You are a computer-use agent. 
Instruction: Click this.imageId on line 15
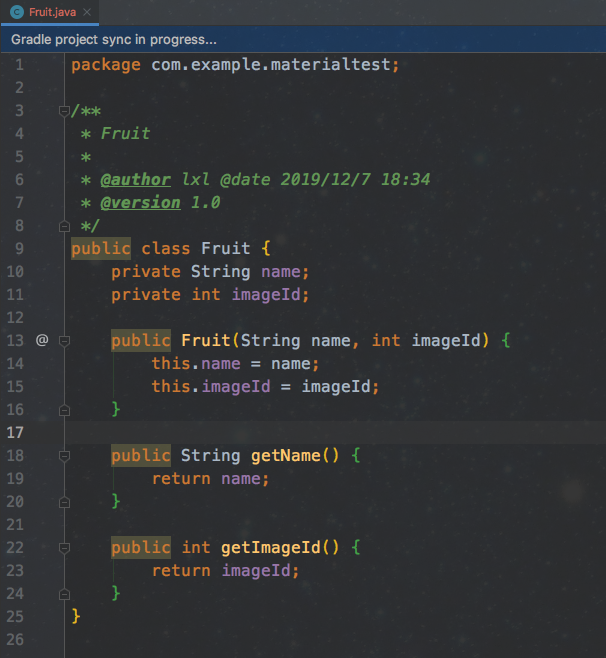click(211, 386)
